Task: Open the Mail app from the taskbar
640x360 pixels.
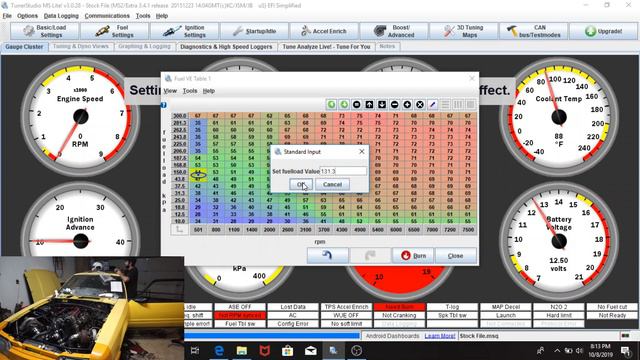Action: (x=310, y=351)
